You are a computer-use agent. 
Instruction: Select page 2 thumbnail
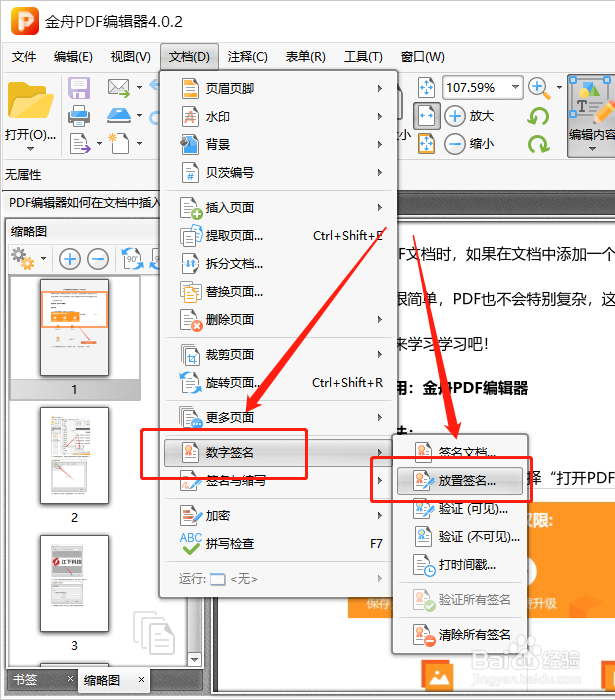click(75, 455)
